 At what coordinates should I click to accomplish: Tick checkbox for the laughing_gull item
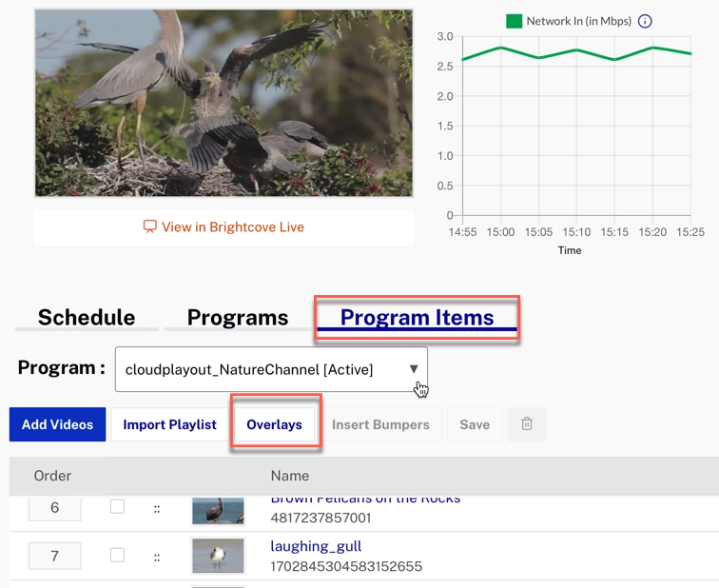coord(117,554)
